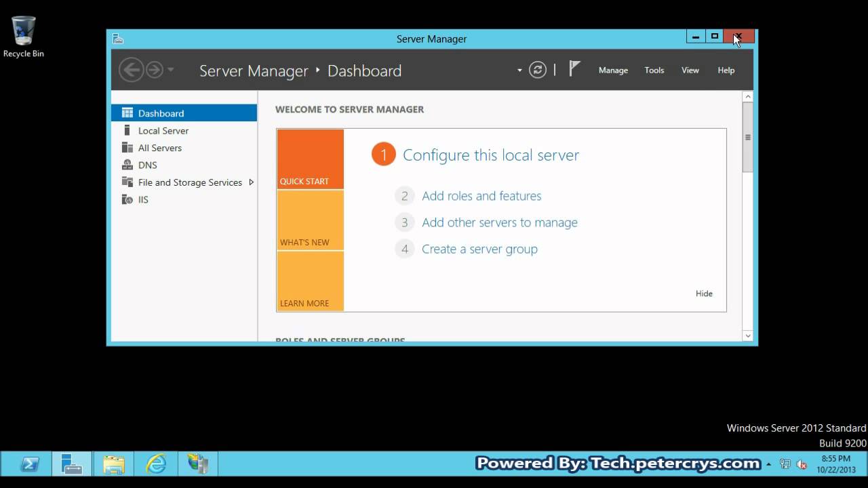Click the DNS role icon
This screenshot has height=488, width=868.
pos(127,165)
